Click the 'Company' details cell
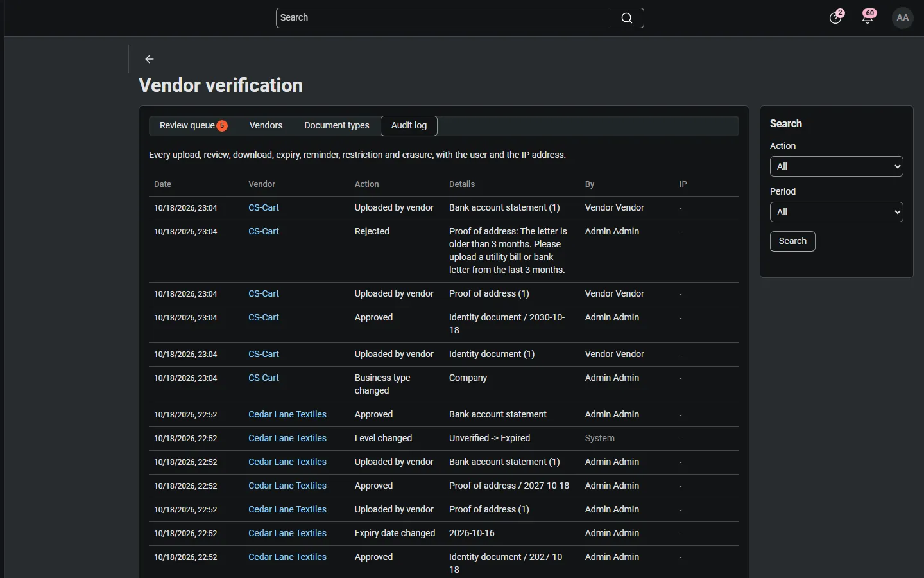This screenshot has height=578, width=924. (468, 378)
